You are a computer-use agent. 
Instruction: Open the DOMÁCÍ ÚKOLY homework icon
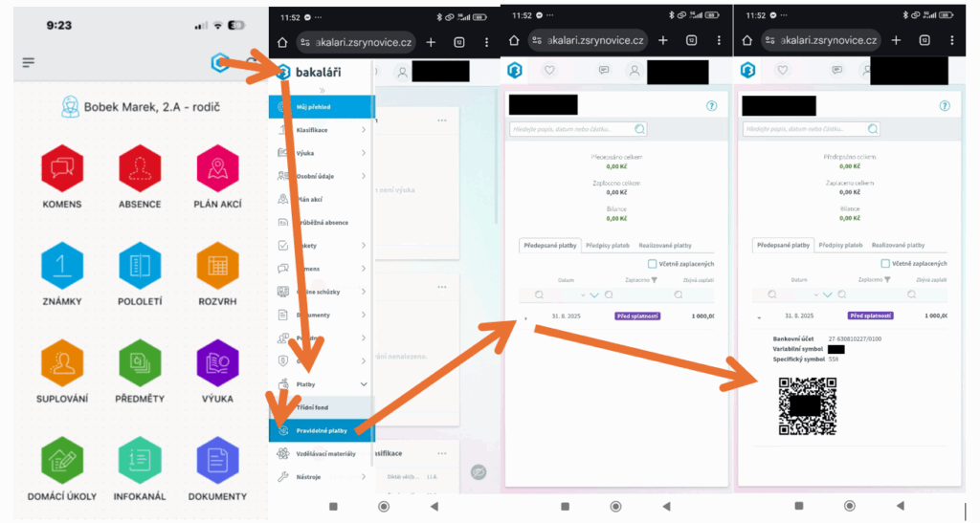tap(61, 461)
